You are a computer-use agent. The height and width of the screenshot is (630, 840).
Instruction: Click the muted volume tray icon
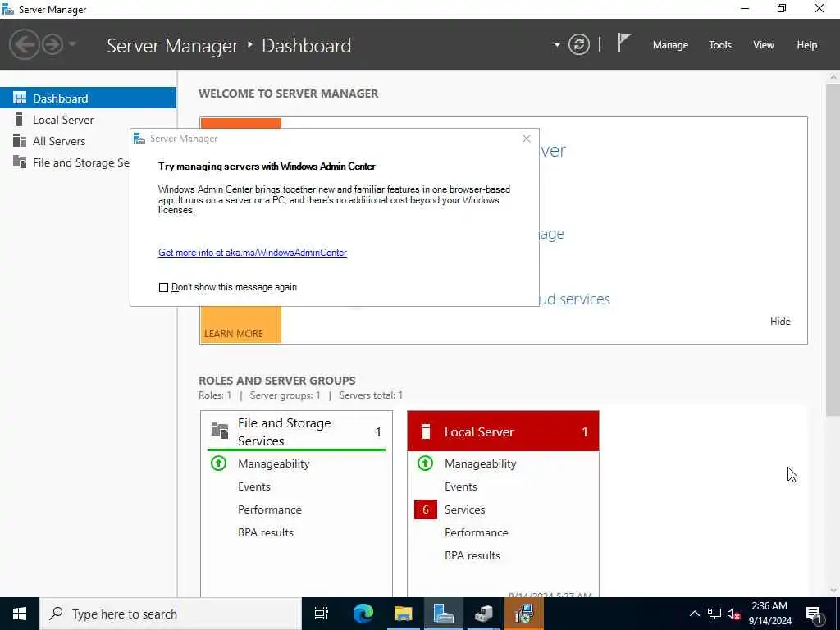click(x=734, y=614)
